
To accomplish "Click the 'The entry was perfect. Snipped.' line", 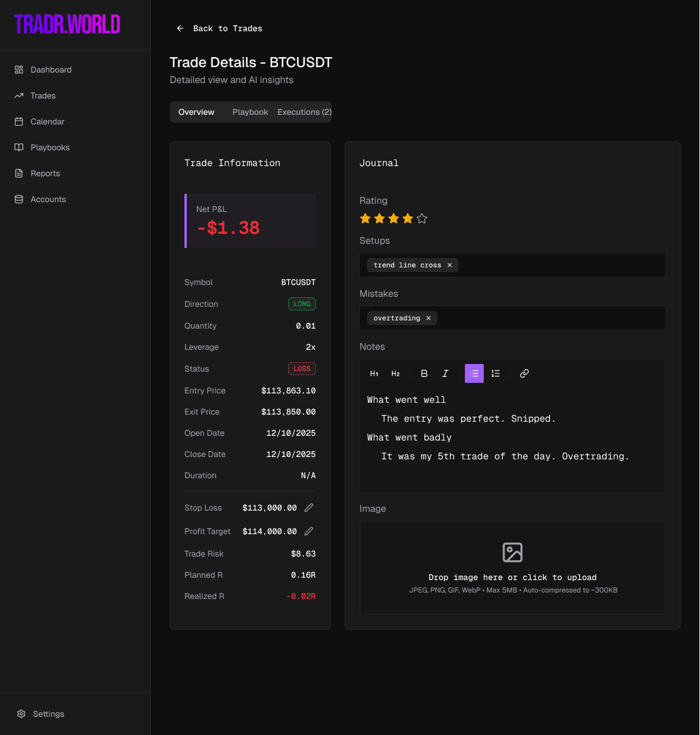I will tap(468, 419).
